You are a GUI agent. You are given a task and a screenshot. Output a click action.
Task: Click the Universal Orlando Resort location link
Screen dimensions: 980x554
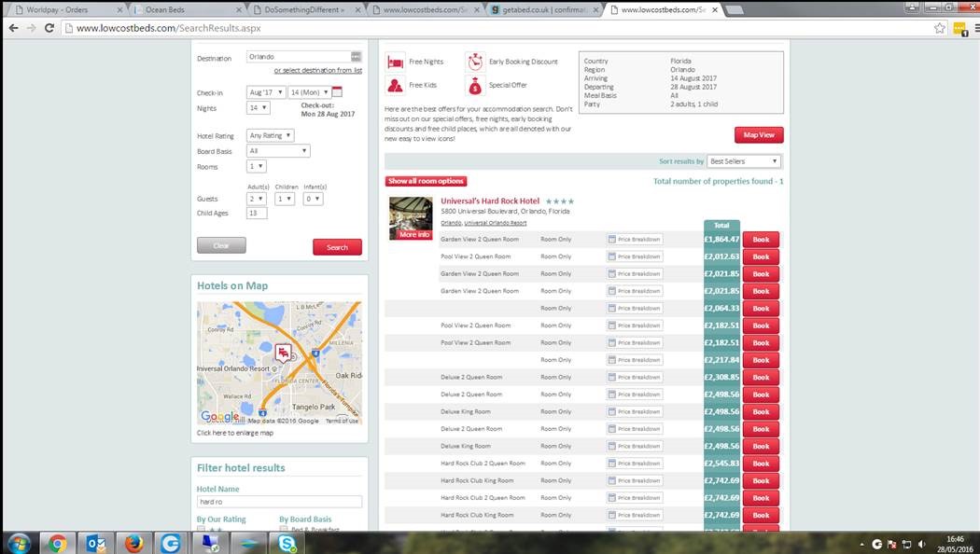495,223
